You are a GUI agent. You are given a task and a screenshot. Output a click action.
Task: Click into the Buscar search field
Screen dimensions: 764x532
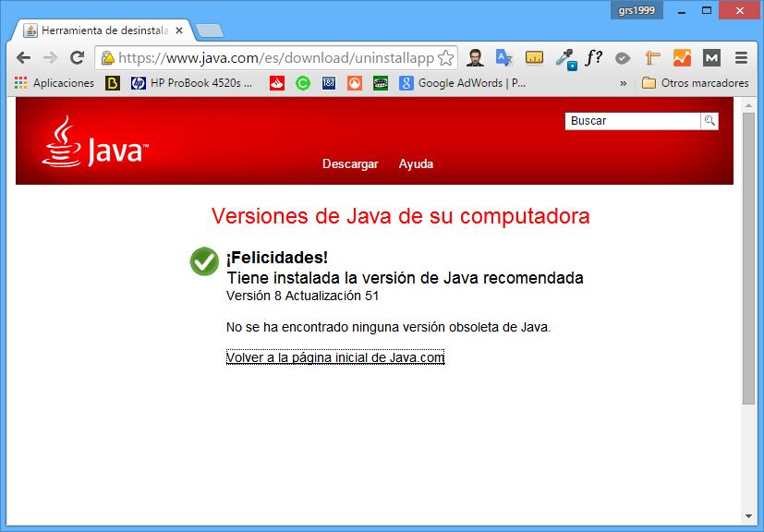click(633, 121)
